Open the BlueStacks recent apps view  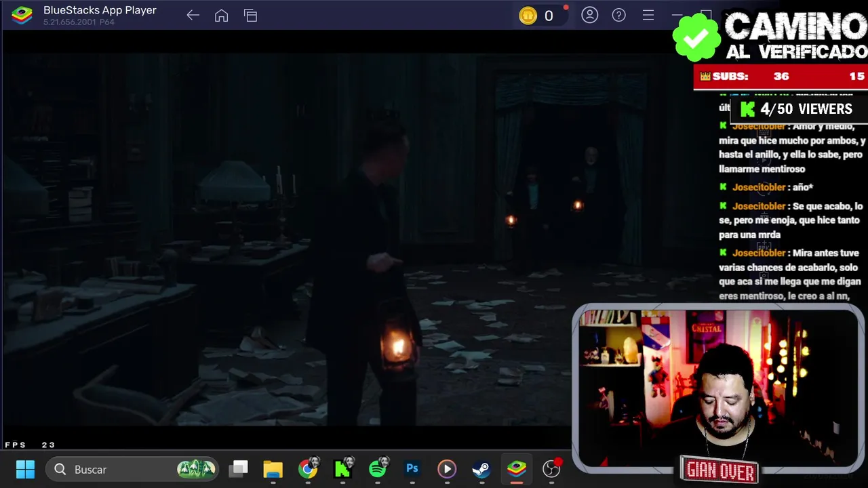(x=250, y=15)
